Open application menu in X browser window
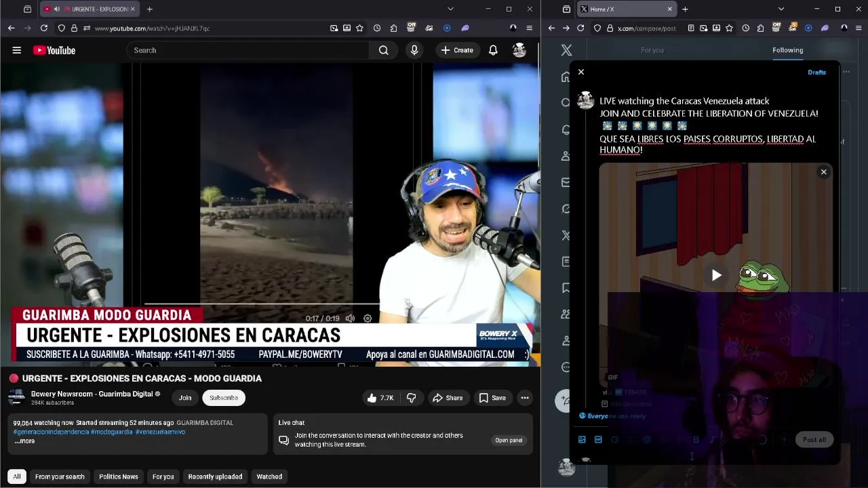 pyautogui.click(x=860, y=28)
